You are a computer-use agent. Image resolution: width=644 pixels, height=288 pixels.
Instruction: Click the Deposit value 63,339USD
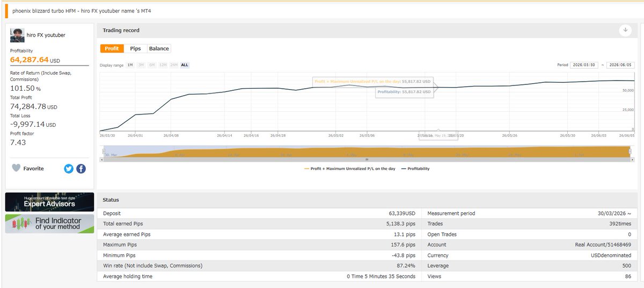click(402, 213)
